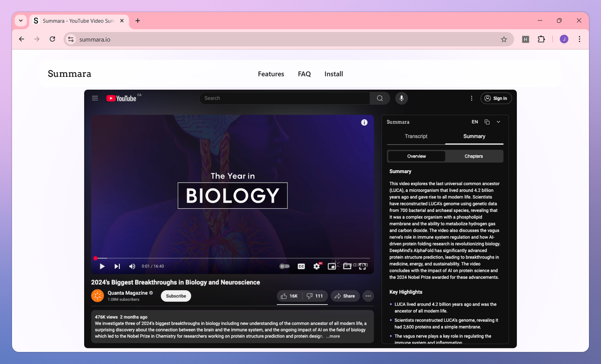The height and width of the screenshot is (364, 601).
Task: Open video player settings gear
Action: point(317,266)
